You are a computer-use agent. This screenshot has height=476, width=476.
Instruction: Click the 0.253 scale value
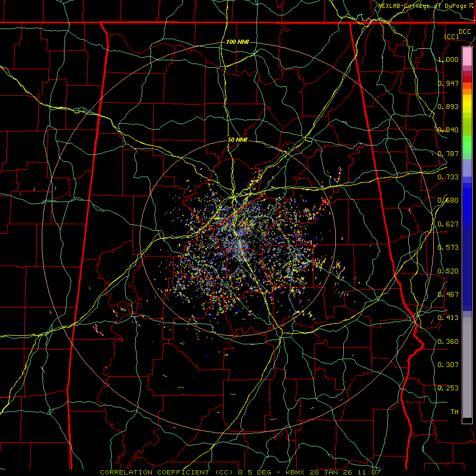pos(448,388)
